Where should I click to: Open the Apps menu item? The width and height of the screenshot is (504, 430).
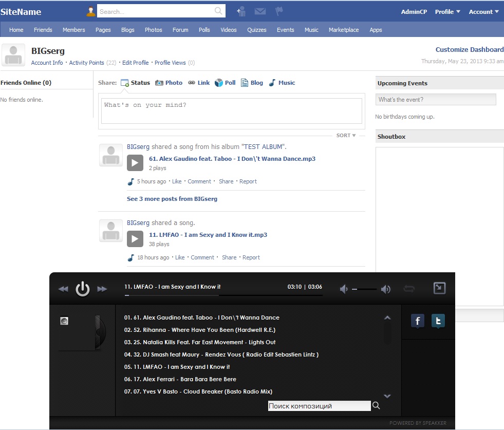tap(376, 30)
